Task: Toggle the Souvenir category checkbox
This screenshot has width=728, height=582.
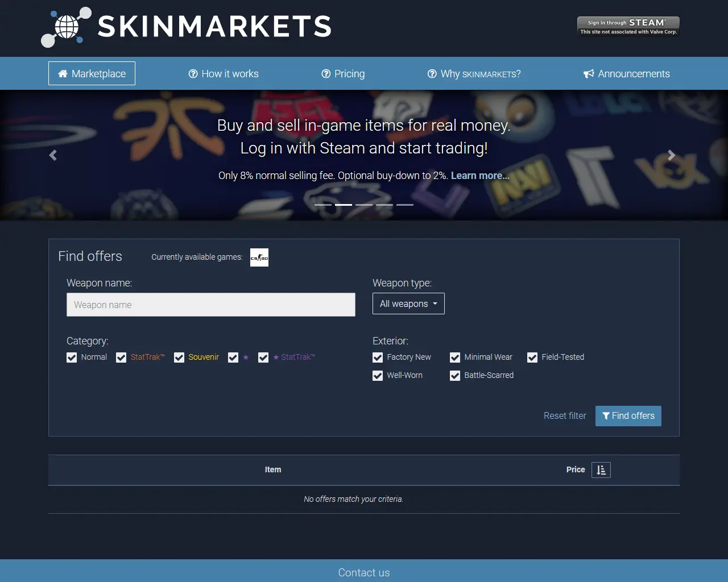Action: 179,357
